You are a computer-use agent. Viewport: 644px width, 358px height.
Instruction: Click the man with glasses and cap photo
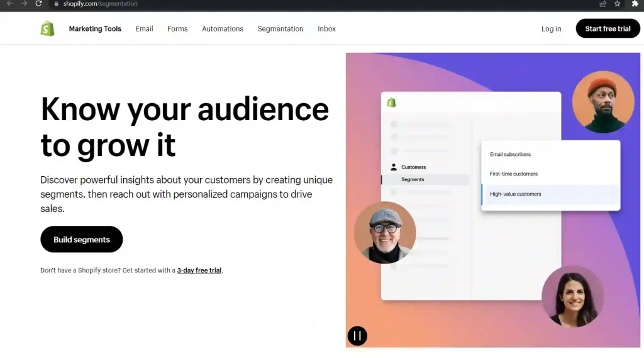point(385,232)
